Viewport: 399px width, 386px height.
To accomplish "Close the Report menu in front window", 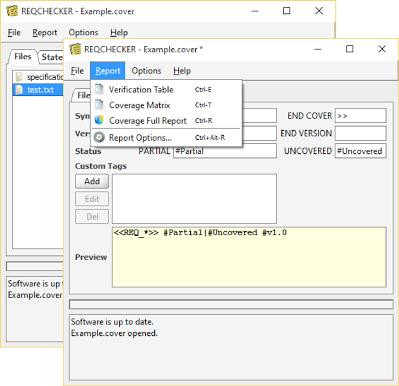I will pyautogui.click(x=108, y=71).
